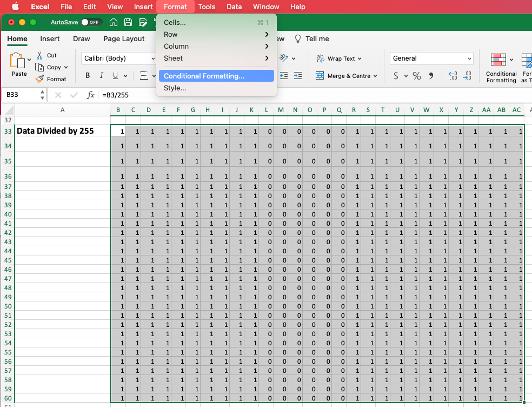The height and width of the screenshot is (407, 532).
Task: Click the Select All corner triangle
Action: click(x=9, y=110)
